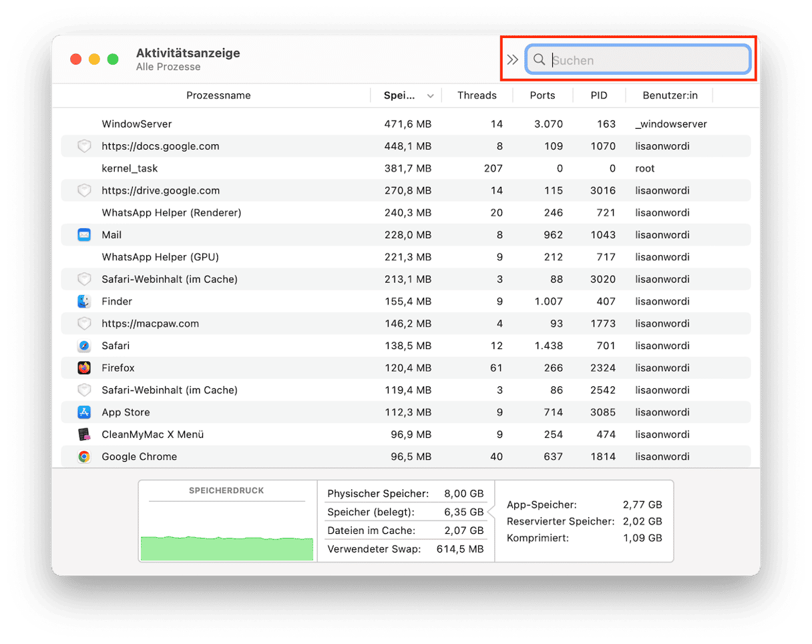The image size is (812, 644).
Task: Click App-Speicher 2,77 GB value
Action: pyautogui.click(x=642, y=505)
